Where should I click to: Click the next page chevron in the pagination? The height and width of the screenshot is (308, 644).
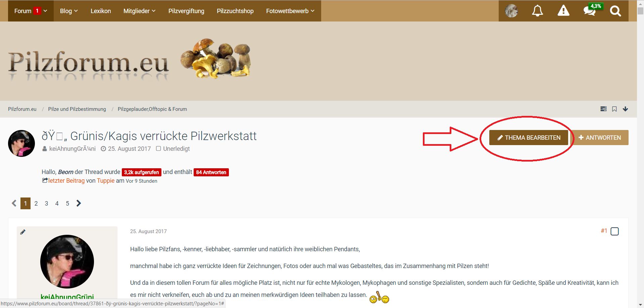point(79,203)
